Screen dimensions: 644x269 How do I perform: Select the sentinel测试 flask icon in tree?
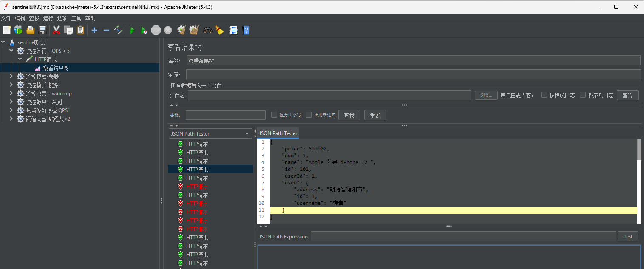point(12,42)
